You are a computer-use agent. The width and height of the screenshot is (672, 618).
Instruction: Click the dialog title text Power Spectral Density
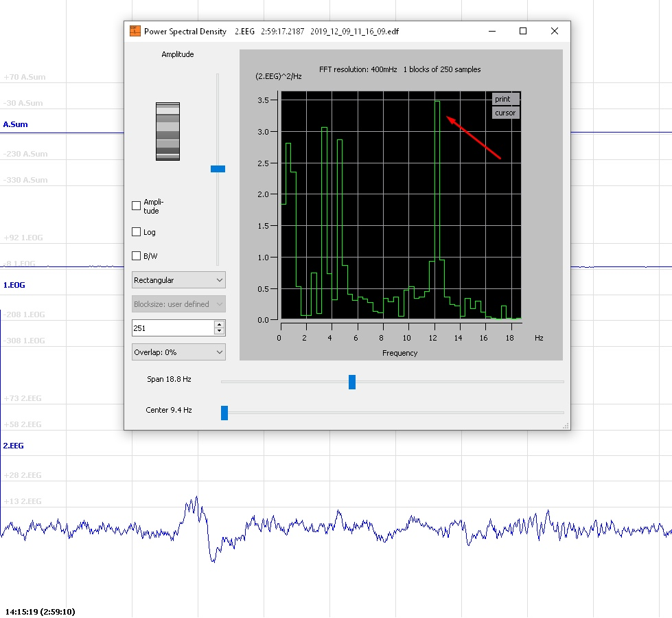tap(185, 32)
